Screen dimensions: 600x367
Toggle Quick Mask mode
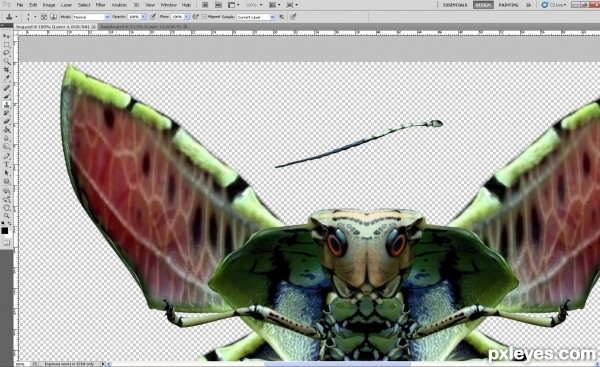click(7, 243)
